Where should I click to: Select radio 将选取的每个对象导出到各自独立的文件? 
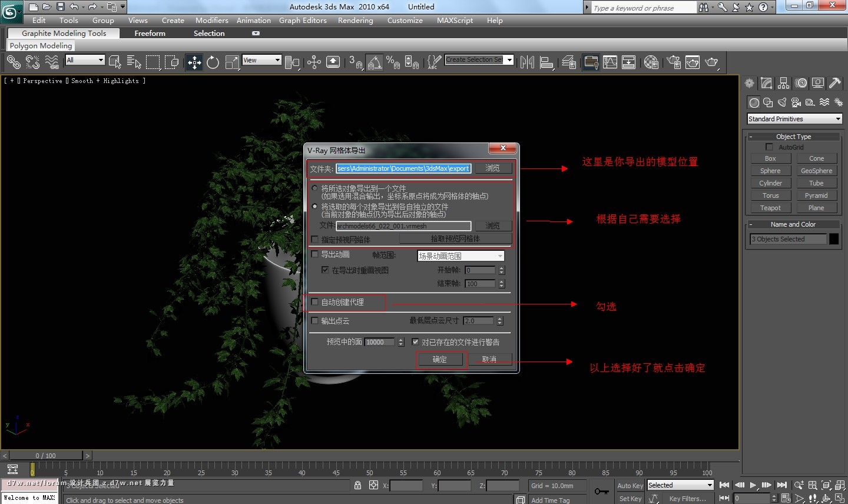tap(314, 207)
